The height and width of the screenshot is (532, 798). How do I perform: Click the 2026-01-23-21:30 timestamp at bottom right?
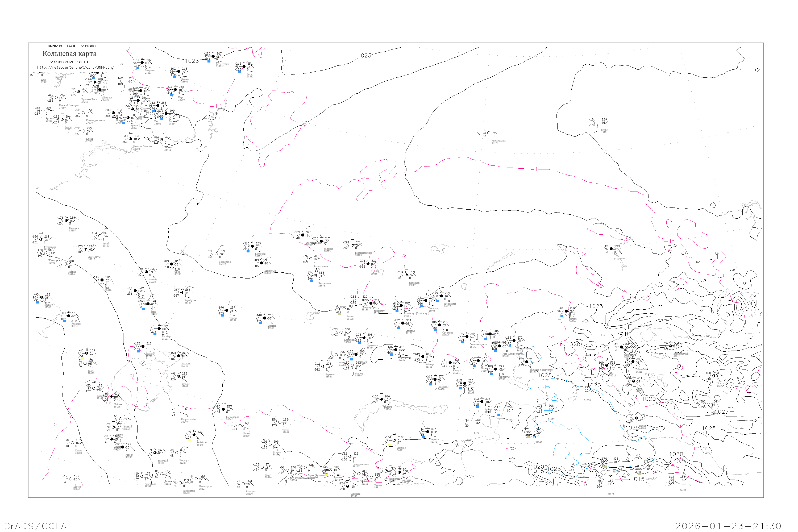click(x=728, y=526)
